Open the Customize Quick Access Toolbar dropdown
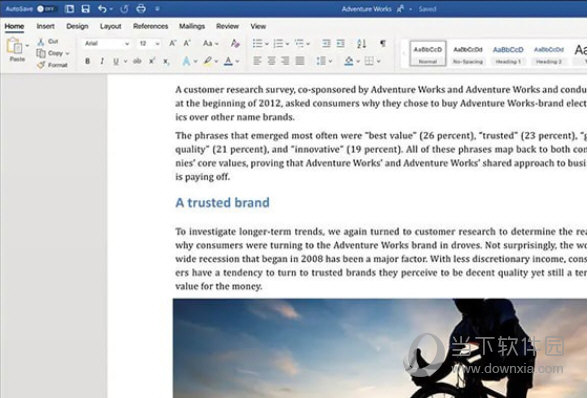 coord(157,9)
